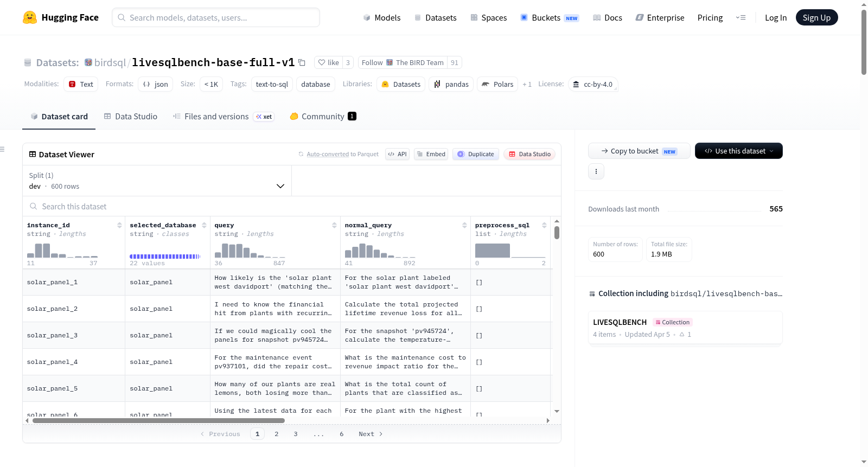Go to page 3 of table

[x=296, y=434]
